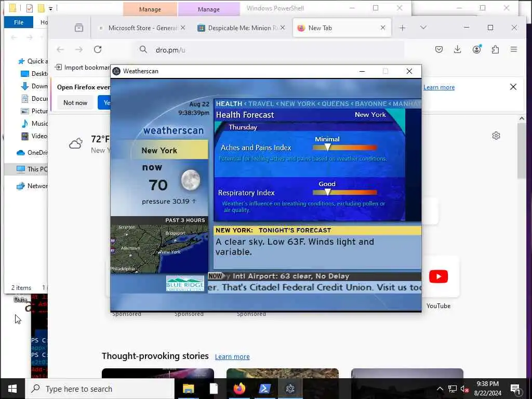Reload the page in Firefox

tap(98, 49)
